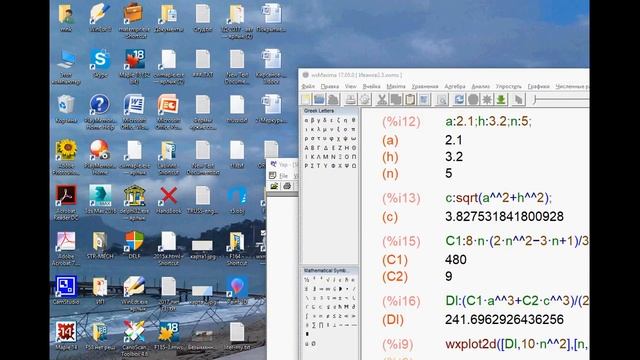Paste from clipboard in wxMaxima toolbar
The width and height of the screenshot is (640, 360).
point(410,99)
